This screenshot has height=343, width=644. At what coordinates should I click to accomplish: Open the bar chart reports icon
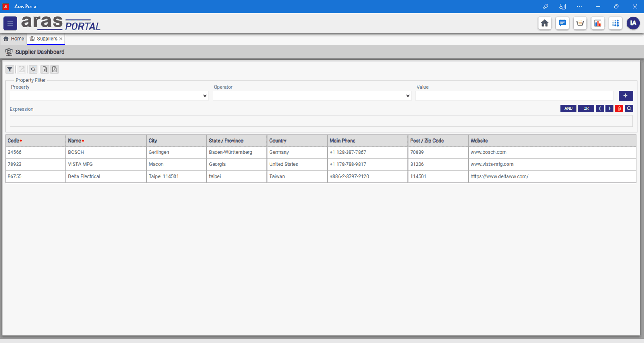[x=598, y=23]
